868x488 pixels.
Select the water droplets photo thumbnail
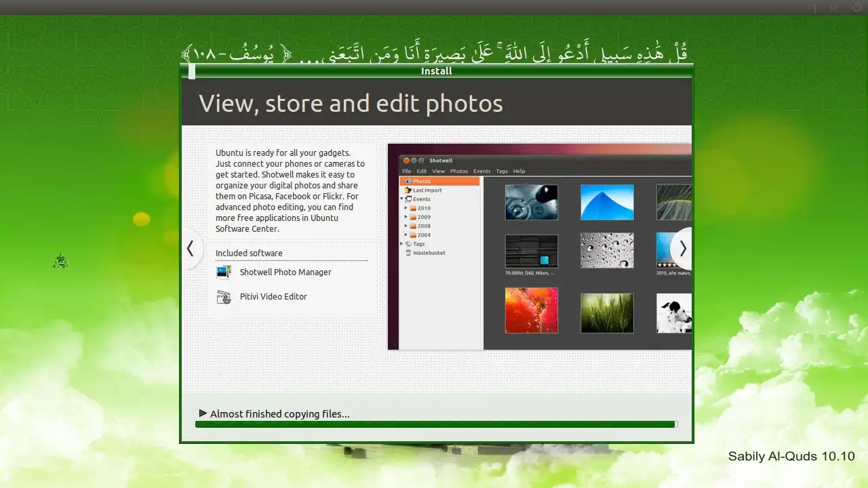[607, 251]
